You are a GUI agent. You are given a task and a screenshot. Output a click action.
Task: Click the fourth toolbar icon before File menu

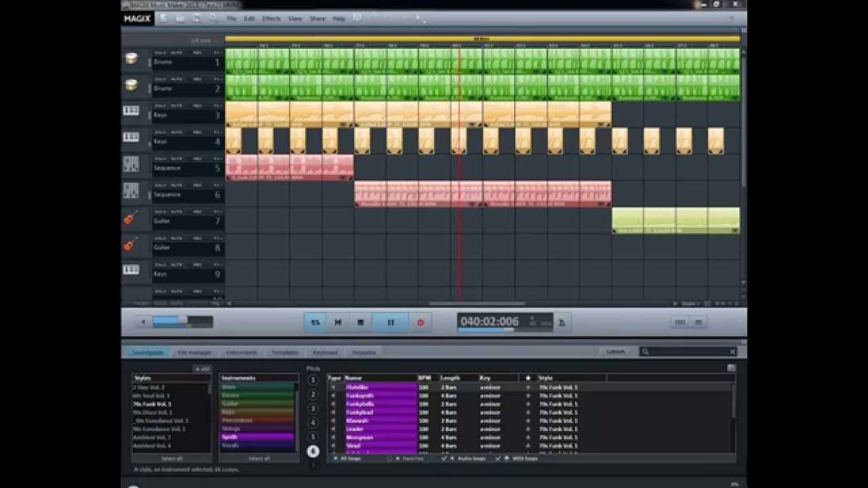pyautogui.click(x=213, y=18)
